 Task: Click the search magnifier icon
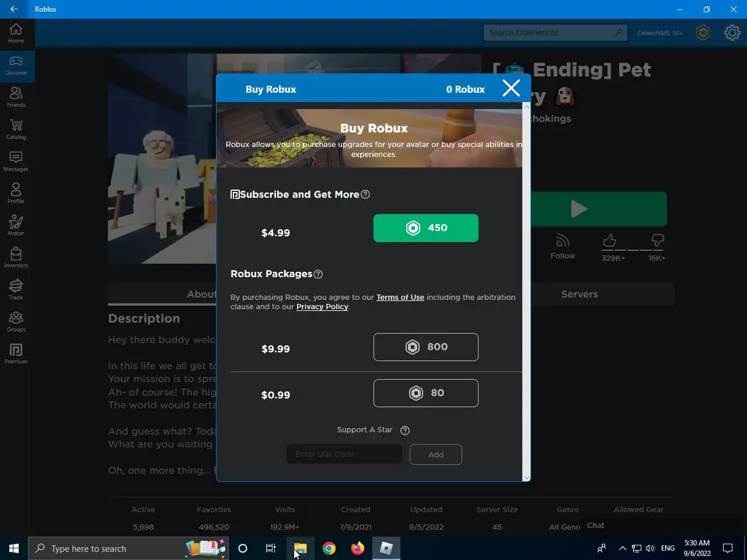tap(619, 33)
